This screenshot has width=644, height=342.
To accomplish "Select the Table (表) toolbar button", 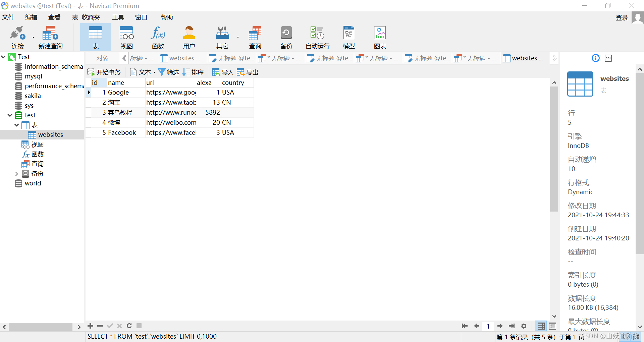I will [96, 37].
